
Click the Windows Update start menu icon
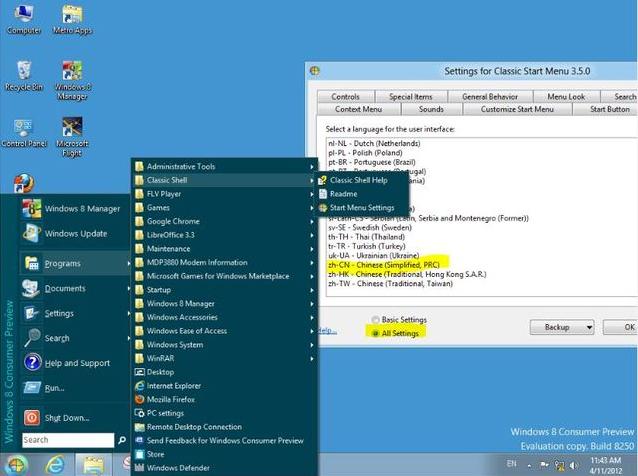(31, 234)
